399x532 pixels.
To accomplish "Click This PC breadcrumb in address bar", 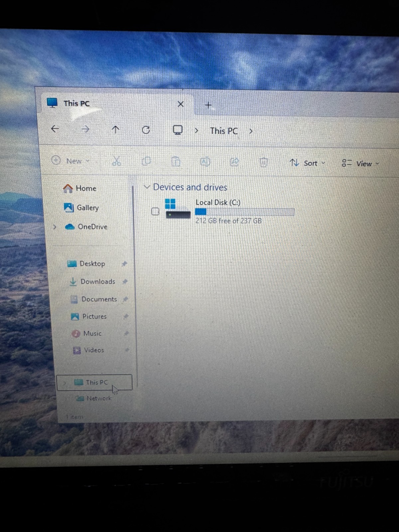I will pyautogui.click(x=224, y=131).
